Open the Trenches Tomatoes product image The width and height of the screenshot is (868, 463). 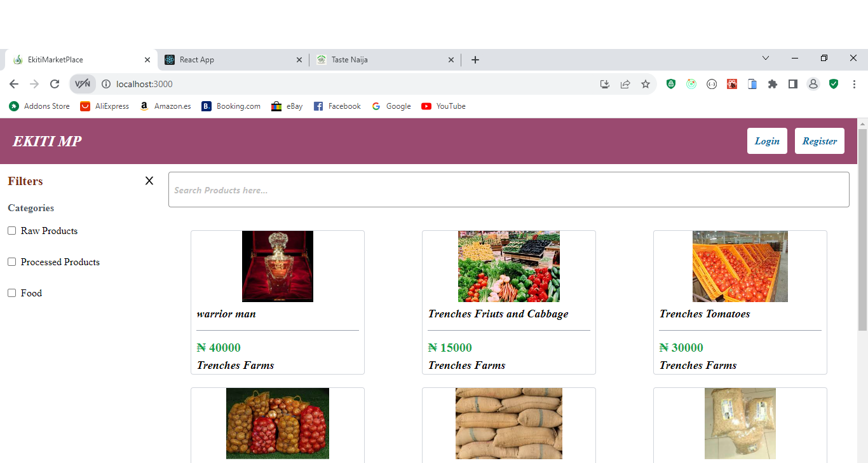[x=740, y=266]
